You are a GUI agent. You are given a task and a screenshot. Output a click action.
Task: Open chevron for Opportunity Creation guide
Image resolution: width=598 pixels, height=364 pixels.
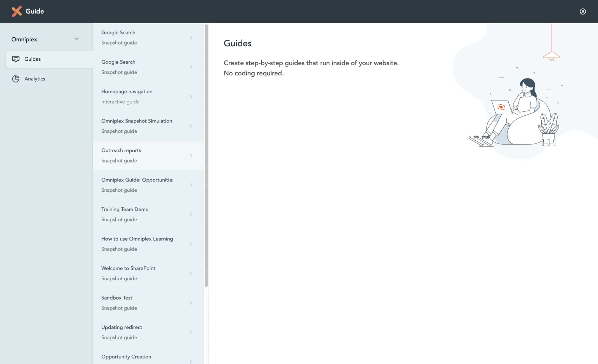click(x=191, y=362)
